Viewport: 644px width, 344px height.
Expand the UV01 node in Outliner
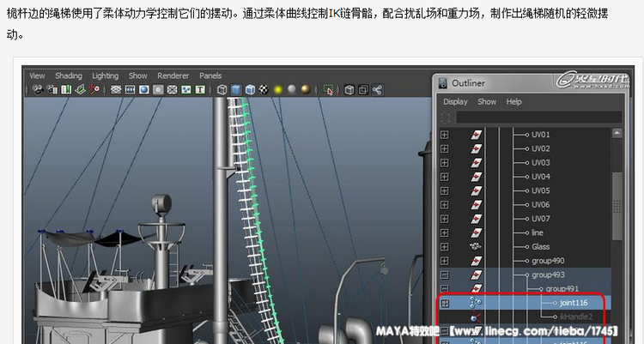click(444, 136)
